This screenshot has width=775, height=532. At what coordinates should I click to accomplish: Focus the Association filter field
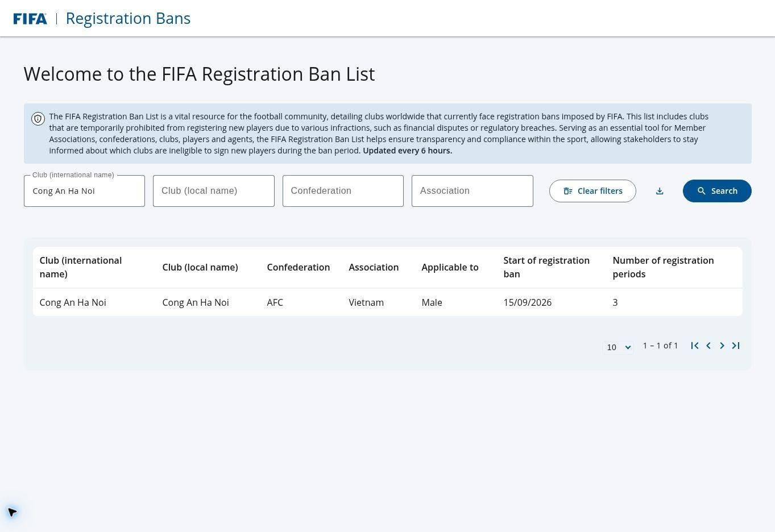[473, 191]
